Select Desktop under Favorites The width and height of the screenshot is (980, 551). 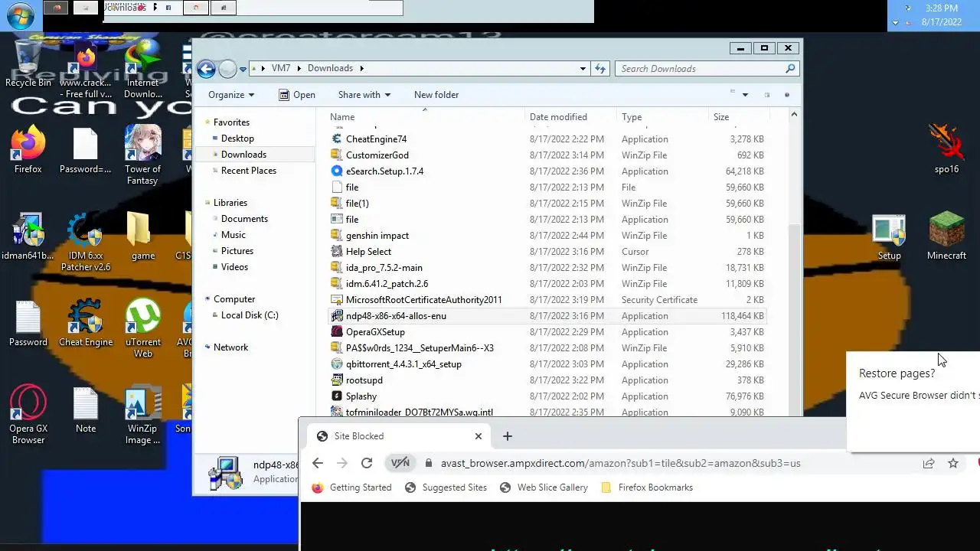pos(237,139)
